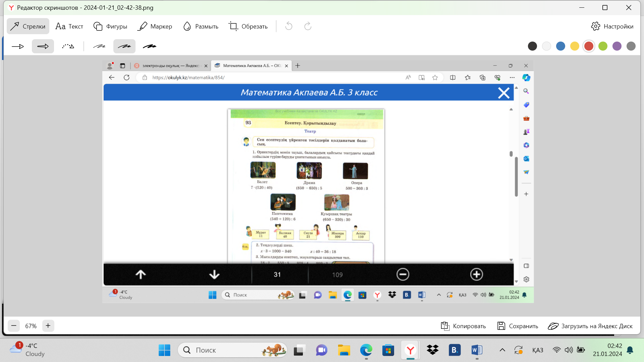Expand hidden system tray icons chevron
This screenshot has width=644, height=362.
click(x=502, y=350)
